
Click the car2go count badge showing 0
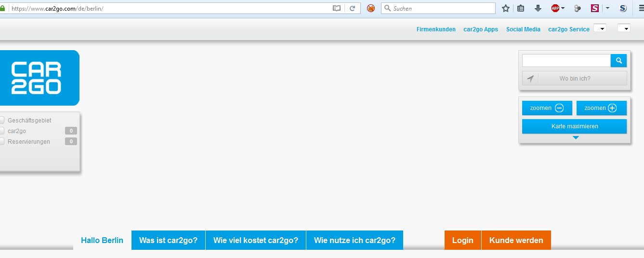click(71, 131)
